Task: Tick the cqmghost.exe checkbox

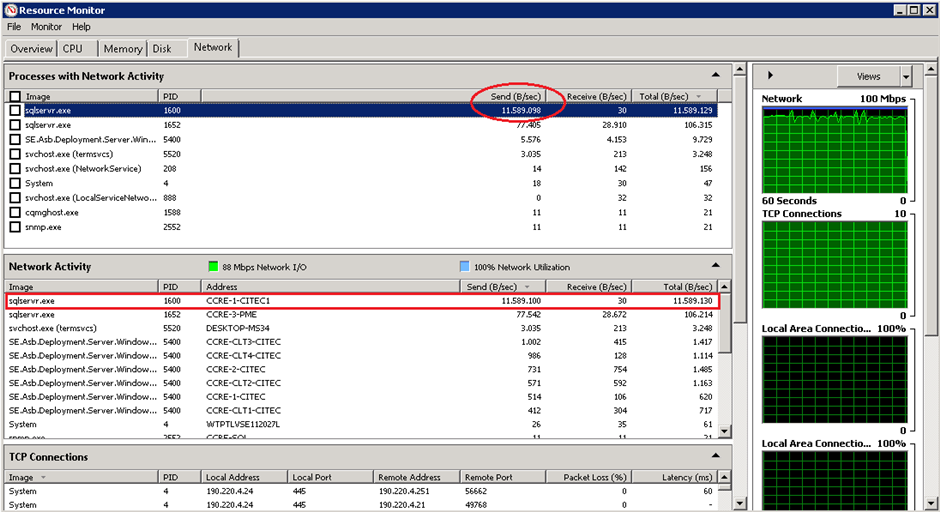Action: point(15,212)
